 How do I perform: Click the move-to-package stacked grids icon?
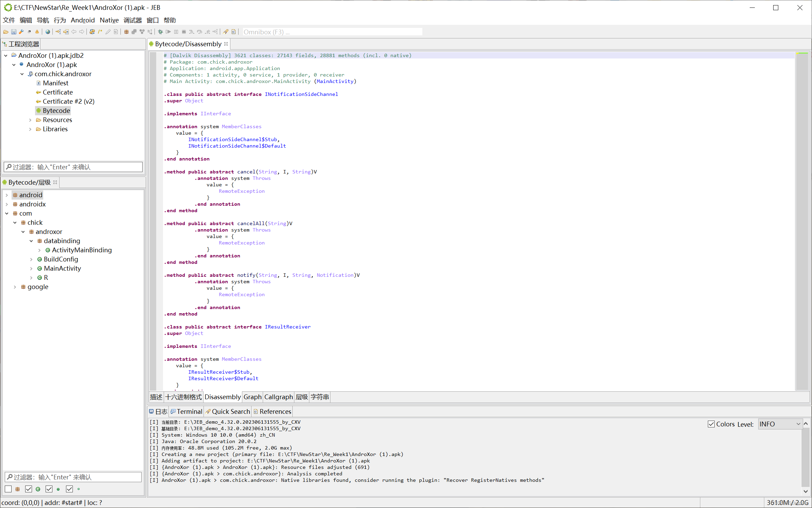point(134,32)
